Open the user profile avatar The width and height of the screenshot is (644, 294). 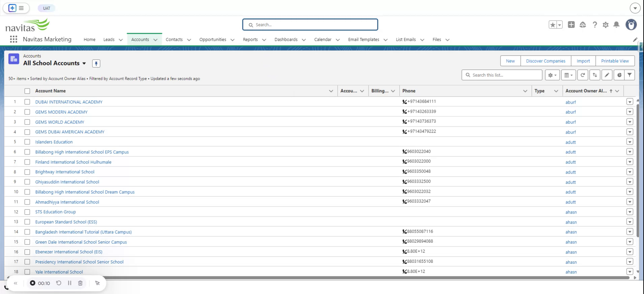[631, 25]
